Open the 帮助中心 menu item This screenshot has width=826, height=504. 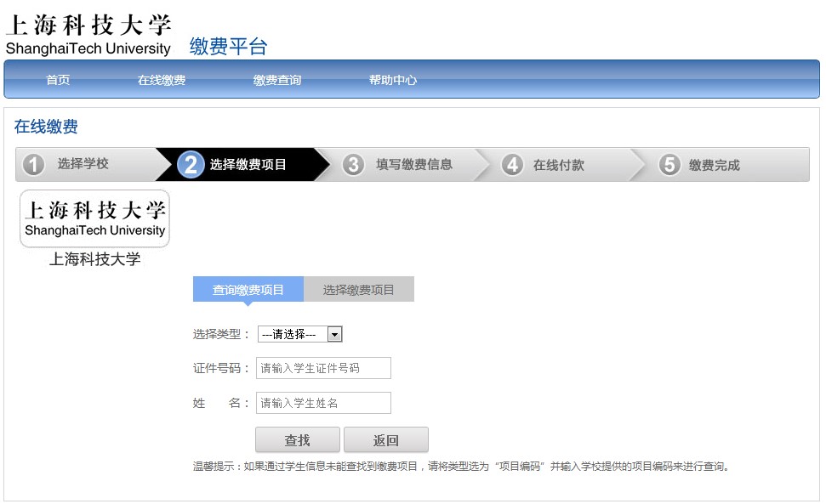[x=391, y=79]
